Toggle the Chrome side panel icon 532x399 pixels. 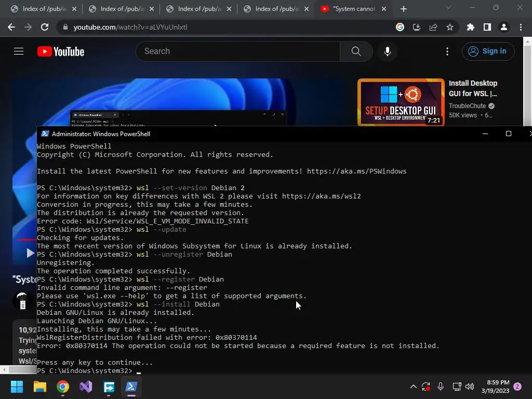click(487, 27)
